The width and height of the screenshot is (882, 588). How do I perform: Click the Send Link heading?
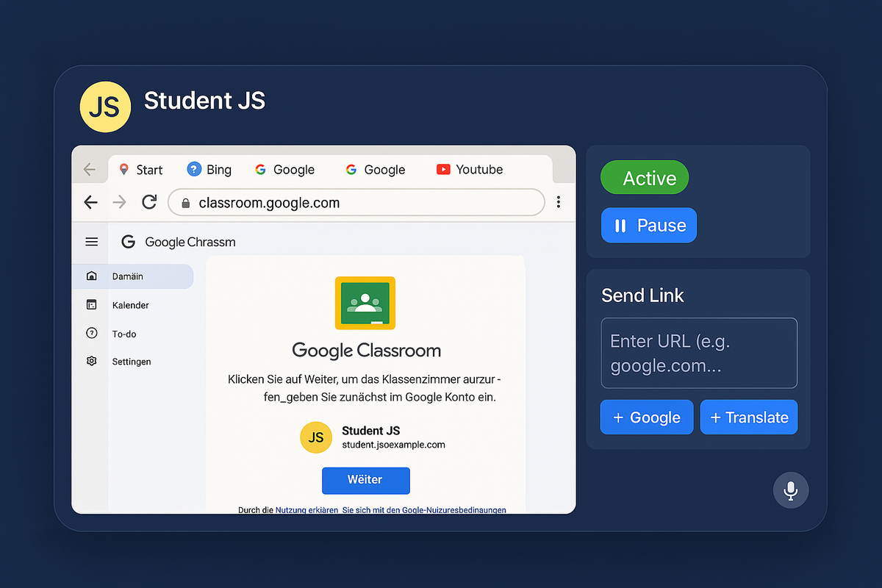pos(642,295)
